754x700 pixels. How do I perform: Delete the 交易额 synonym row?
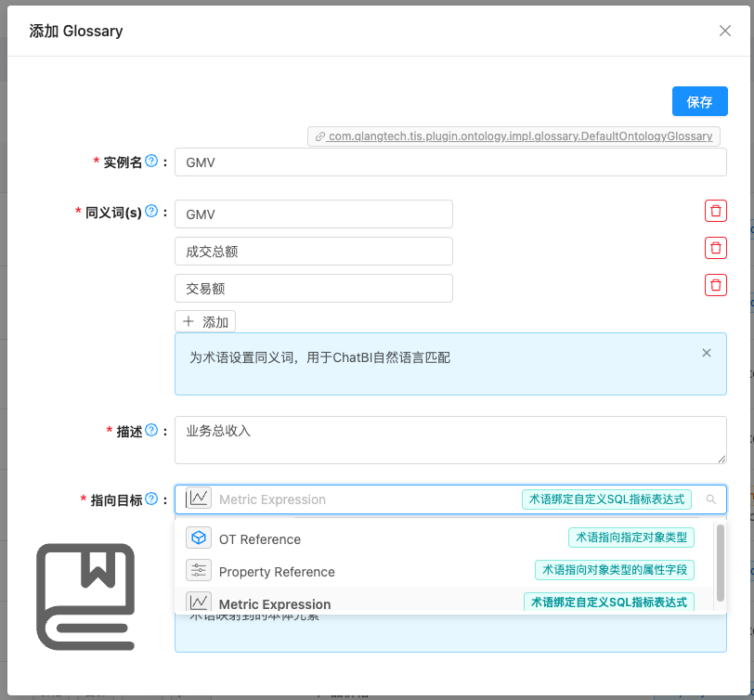coord(716,285)
